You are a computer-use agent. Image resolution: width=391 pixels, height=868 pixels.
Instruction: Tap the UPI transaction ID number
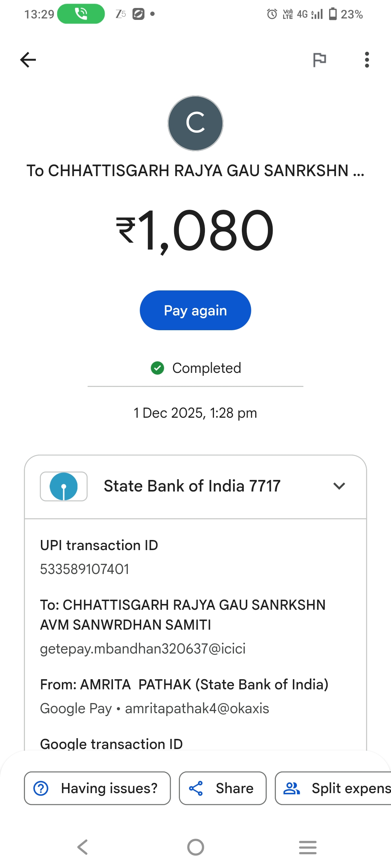84,569
